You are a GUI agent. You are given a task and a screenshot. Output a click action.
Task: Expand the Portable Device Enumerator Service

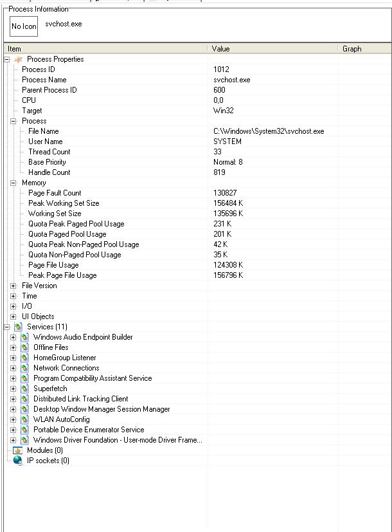(x=13, y=430)
